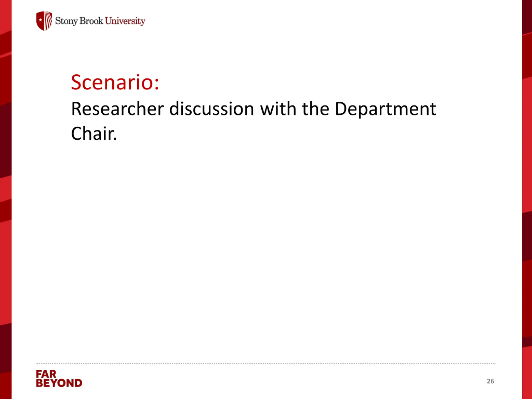Click the Stony Brook shield logo
Image resolution: width=532 pixels, height=399 pixels.
[x=44, y=21]
